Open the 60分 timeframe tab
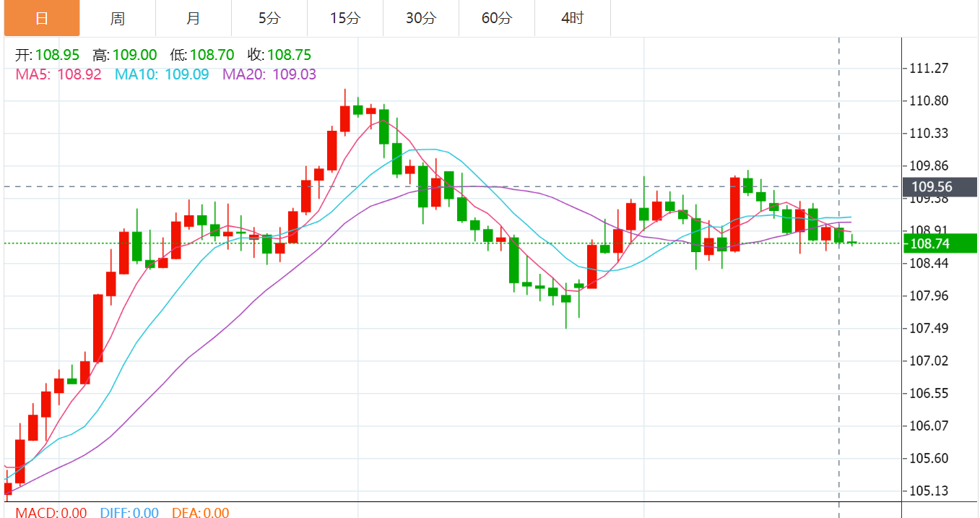Viewport: 980px width, 518px height. tap(497, 18)
